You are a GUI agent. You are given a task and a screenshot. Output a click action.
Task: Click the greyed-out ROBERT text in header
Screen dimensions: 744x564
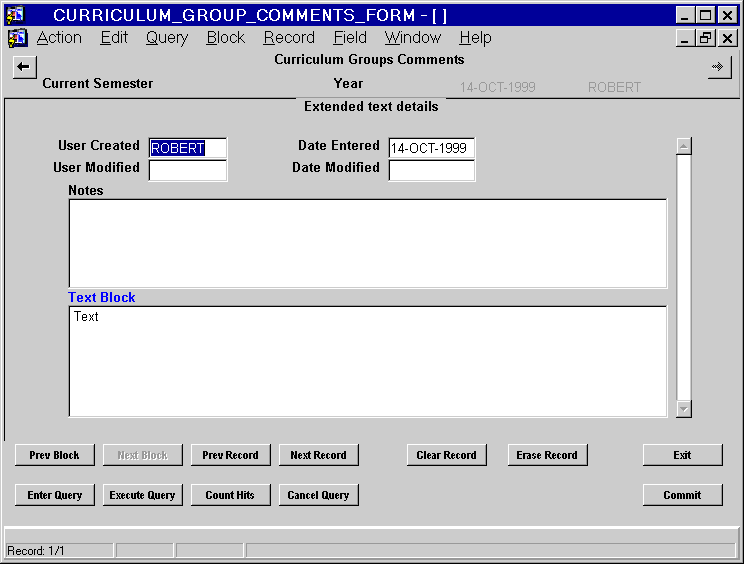pyautogui.click(x=614, y=87)
